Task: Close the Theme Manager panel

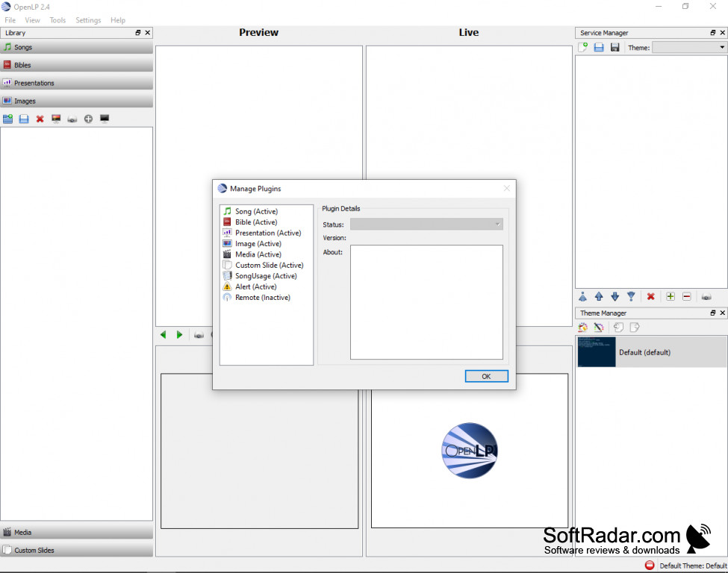Action: pyautogui.click(x=723, y=313)
